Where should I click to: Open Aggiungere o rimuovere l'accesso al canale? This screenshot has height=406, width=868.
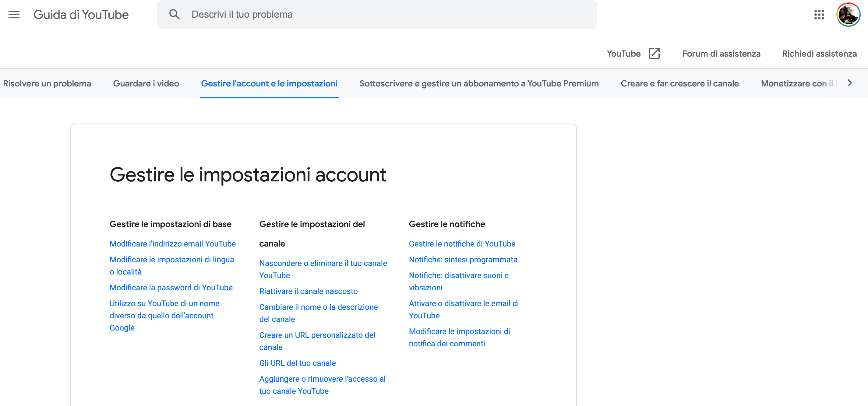(x=322, y=385)
